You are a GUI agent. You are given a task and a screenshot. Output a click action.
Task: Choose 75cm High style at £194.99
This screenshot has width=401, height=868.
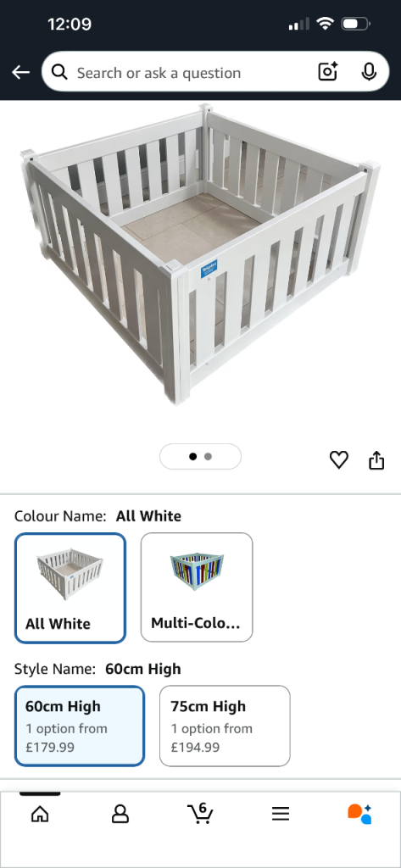click(225, 726)
